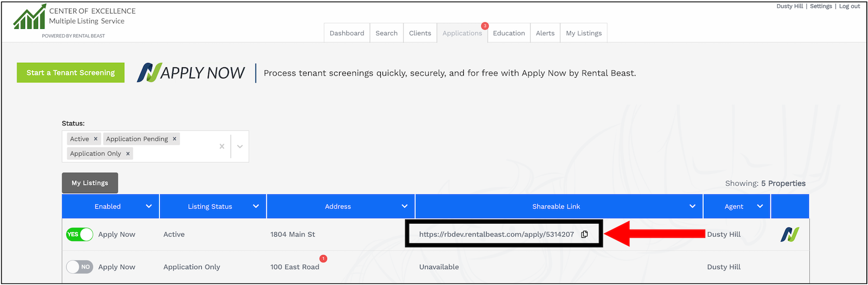The image size is (868, 285).
Task: Click notification badge on 100 East Road
Action: 323,258
